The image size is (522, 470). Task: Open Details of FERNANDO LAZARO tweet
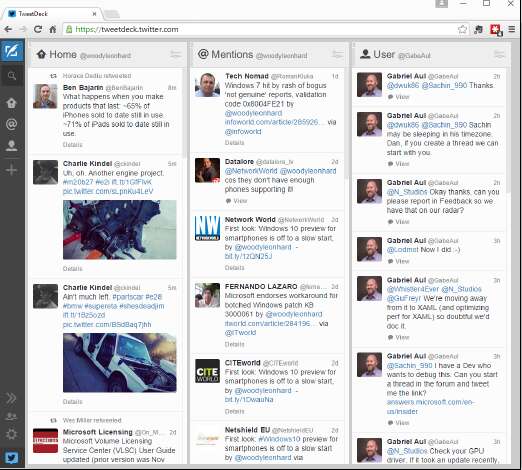point(234,344)
